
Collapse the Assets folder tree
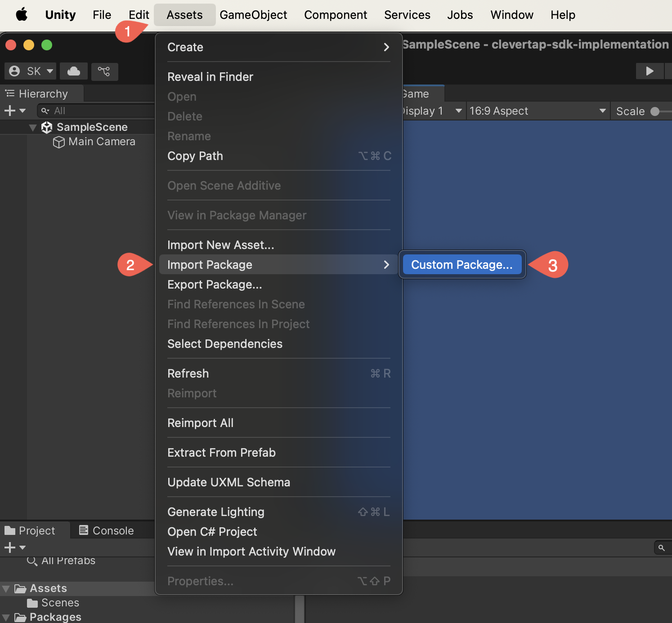click(6, 589)
